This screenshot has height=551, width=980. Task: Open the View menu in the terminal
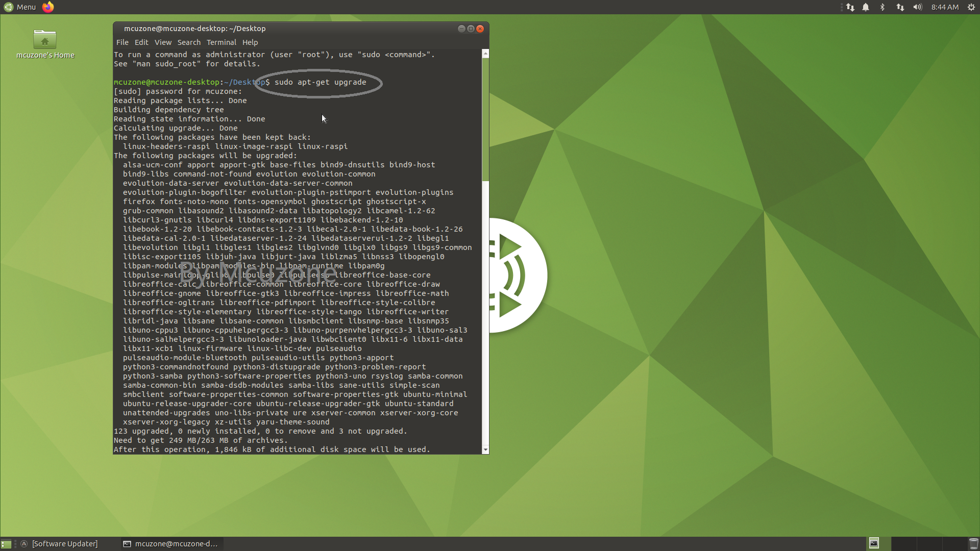(x=163, y=42)
